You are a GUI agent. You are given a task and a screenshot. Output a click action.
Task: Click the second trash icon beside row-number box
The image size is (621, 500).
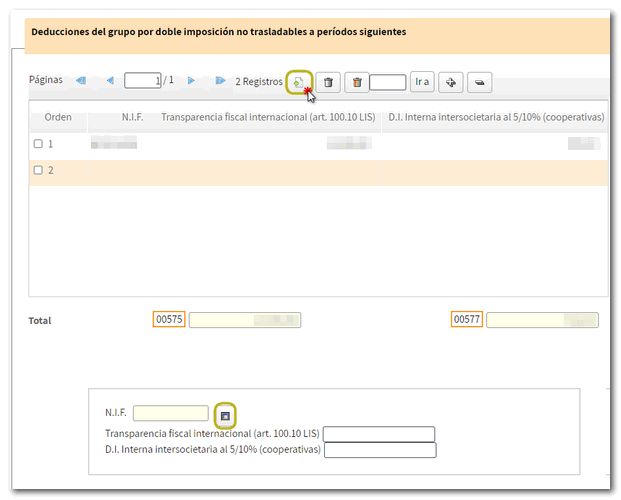(x=357, y=82)
